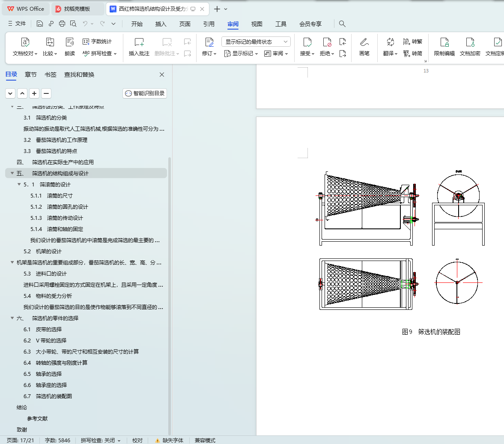
Task: Open the 翻译 translate tool
Action: 390,47
